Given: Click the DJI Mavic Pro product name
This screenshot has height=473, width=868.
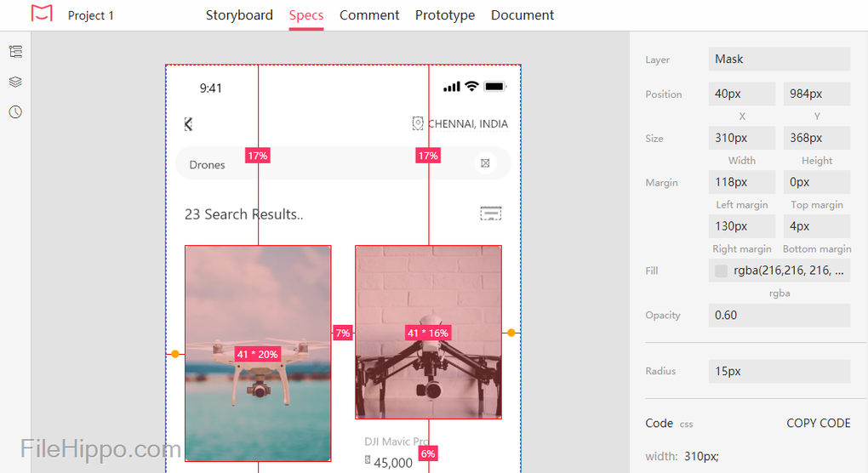Looking at the screenshot, I should (397, 442).
